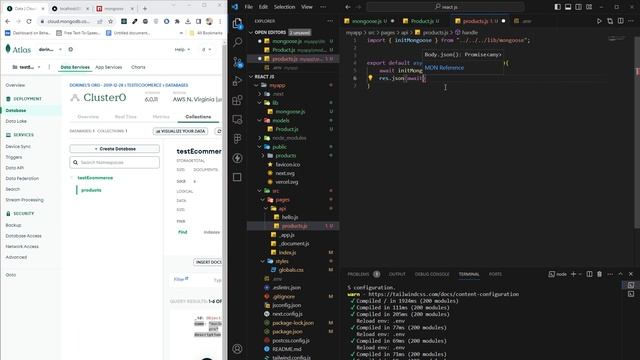Image resolution: width=640 pixels, height=360 pixels.
Task: Open a new Chrome tab
Action: 144,8
